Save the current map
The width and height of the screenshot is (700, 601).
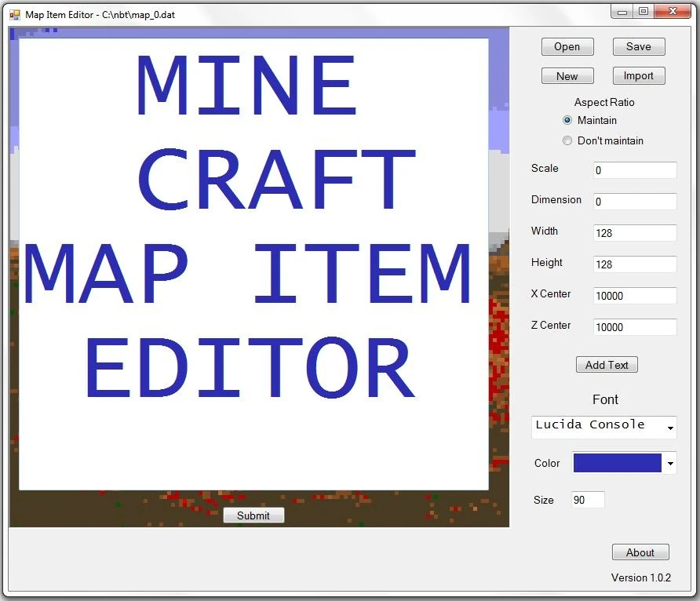click(x=638, y=46)
